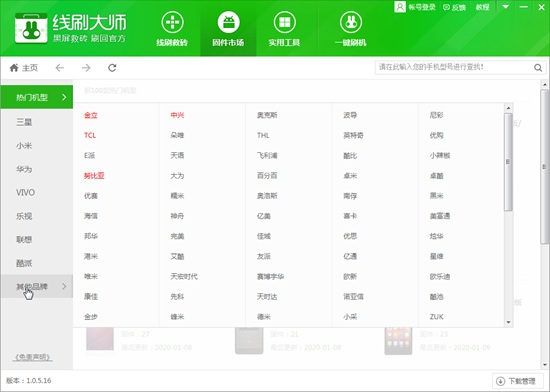Choose brand 努比亚 in the popup
Screen dimensions: 550x392
click(x=94, y=176)
